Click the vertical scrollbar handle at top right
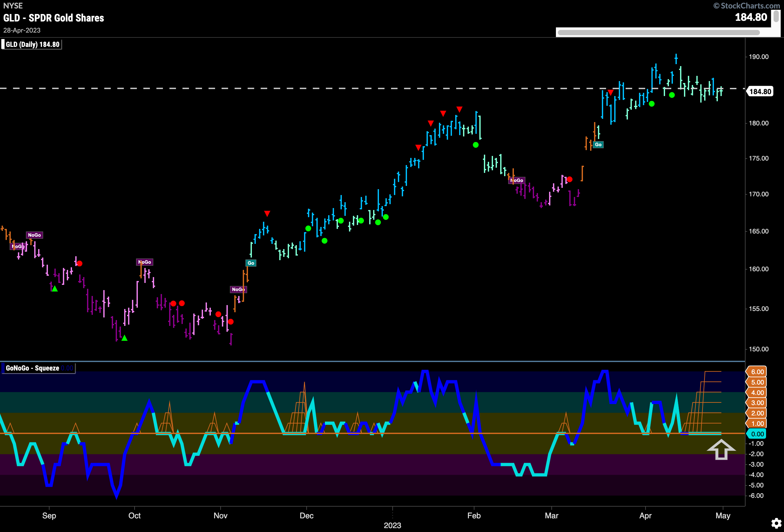The height and width of the screenshot is (532, 784). 776,16
